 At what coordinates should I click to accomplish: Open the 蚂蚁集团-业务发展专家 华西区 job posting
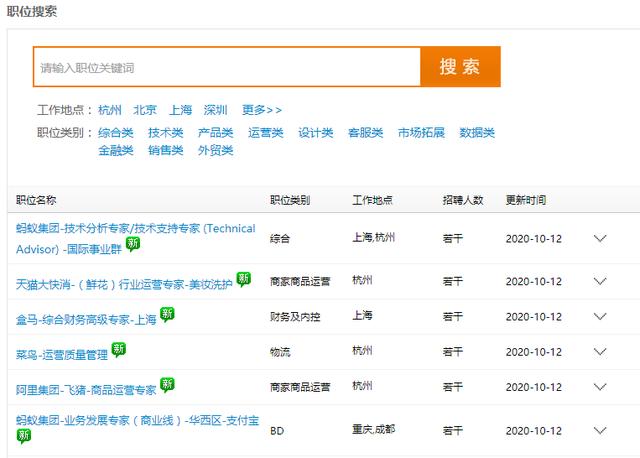click(x=138, y=420)
